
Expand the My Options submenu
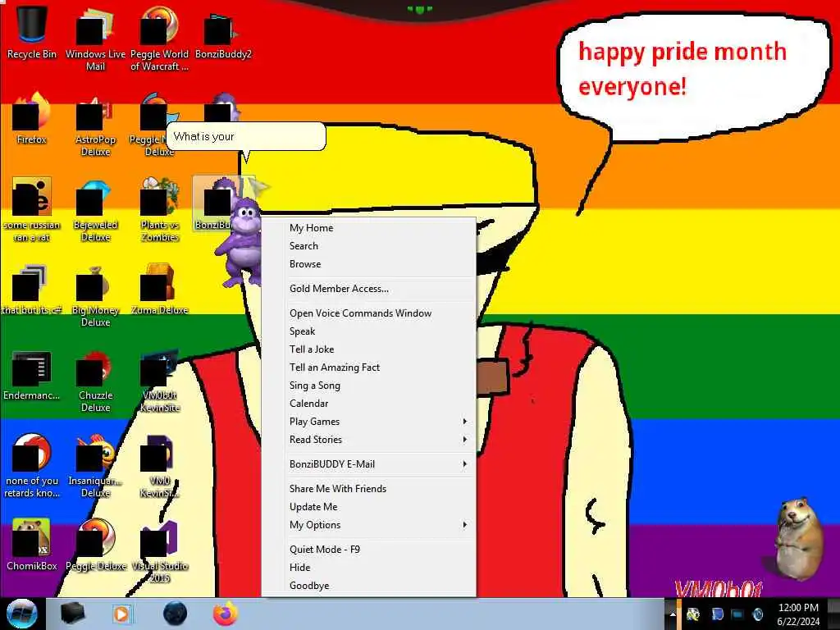coord(378,525)
